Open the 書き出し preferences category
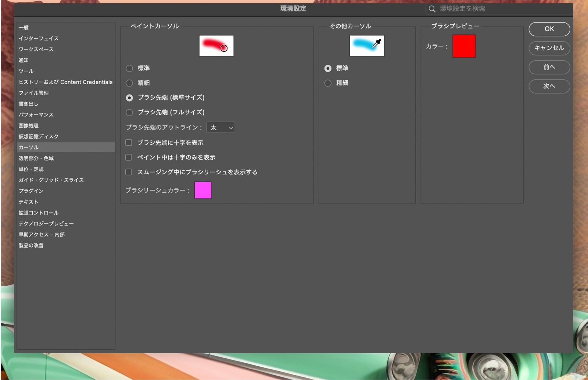 coord(66,104)
